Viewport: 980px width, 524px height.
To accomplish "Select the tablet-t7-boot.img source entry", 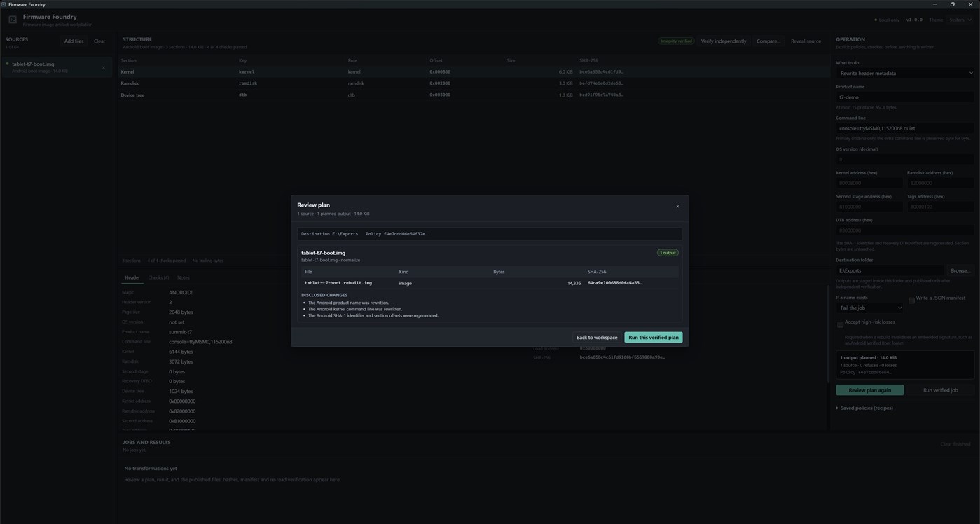I will point(56,67).
